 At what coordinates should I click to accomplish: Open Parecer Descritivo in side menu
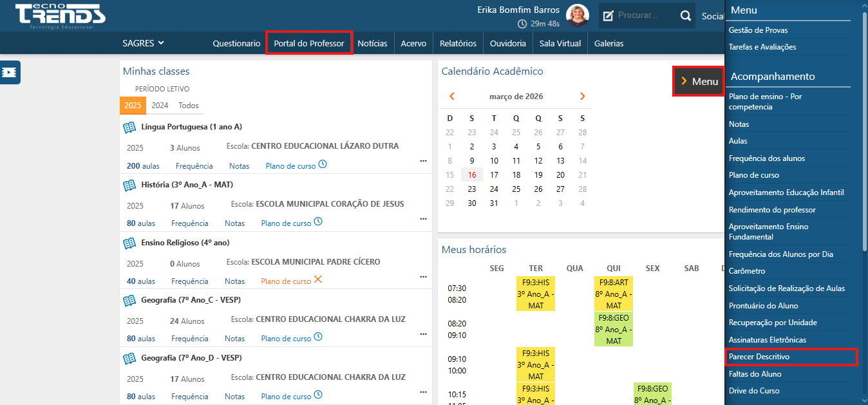tap(759, 357)
